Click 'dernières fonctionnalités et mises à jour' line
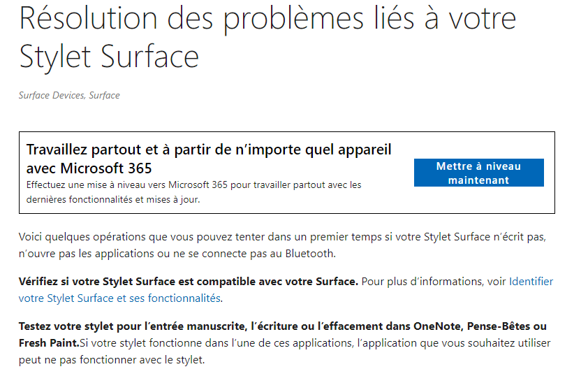Viewport: 588px width, 376px height. point(113,200)
